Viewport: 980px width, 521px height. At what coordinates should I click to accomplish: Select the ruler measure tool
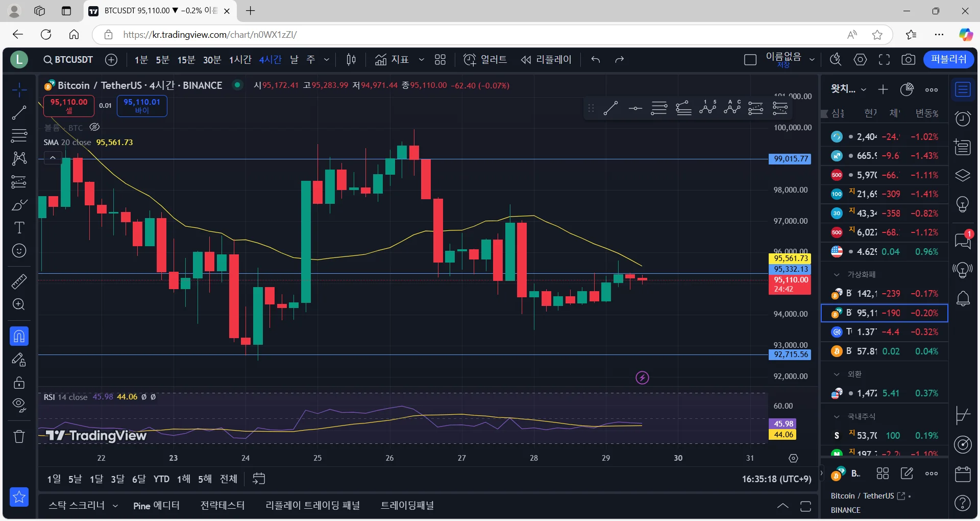point(19,281)
